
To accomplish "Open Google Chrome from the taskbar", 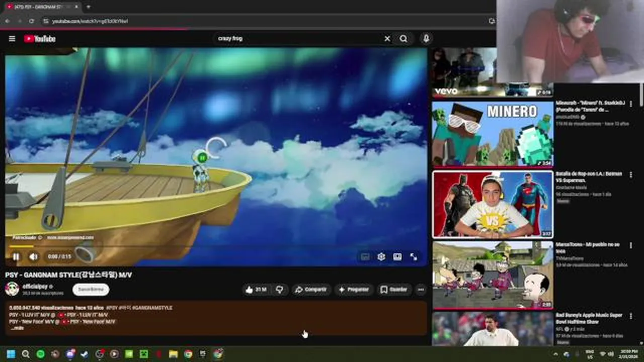I will click(188, 354).
